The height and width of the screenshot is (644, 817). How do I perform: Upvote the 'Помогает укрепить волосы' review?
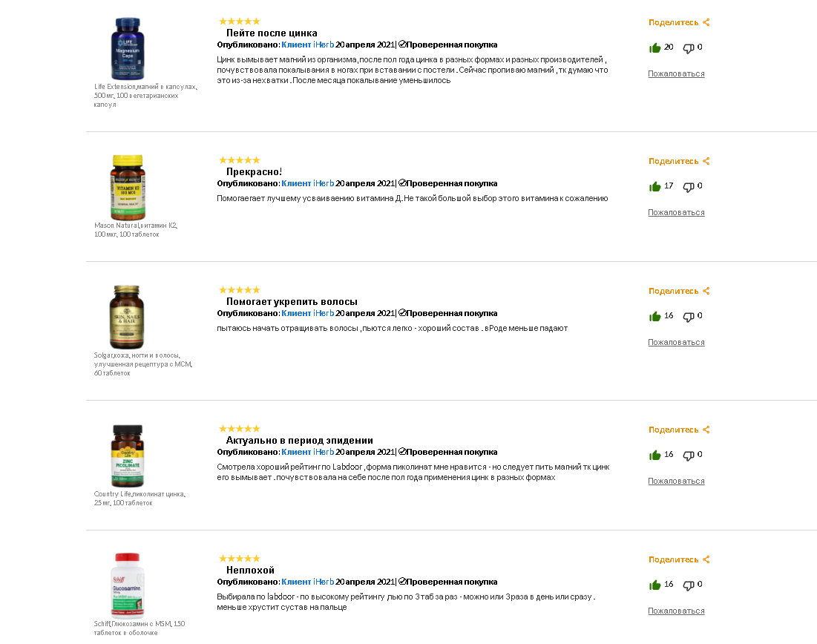click(655, 316)
